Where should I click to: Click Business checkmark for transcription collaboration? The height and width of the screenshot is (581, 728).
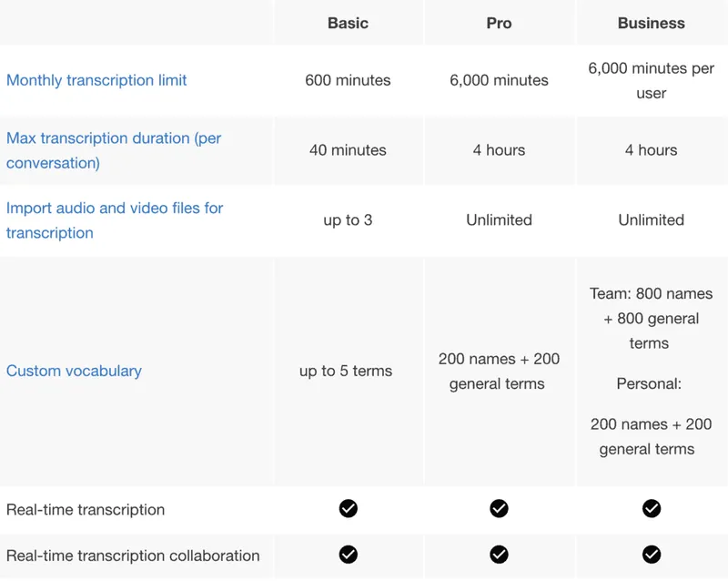(x=652, y=554)
